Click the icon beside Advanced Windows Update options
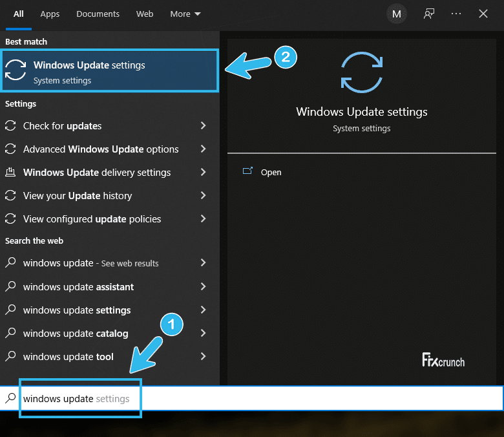The width and height of the screenshot is (504, 437). coord(10,149)
